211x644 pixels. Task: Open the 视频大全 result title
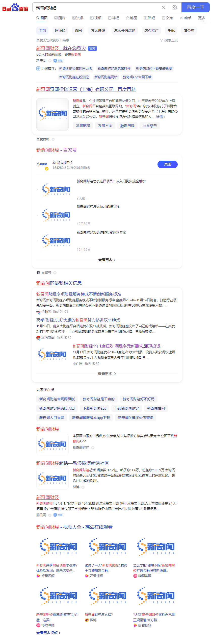(x=74, y=527)
